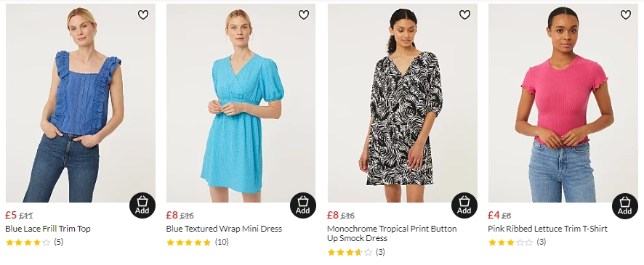This screenshot has height=265, width=644.
Task: View the blue wrap mini dress photo
Action: tap(241, 103)
